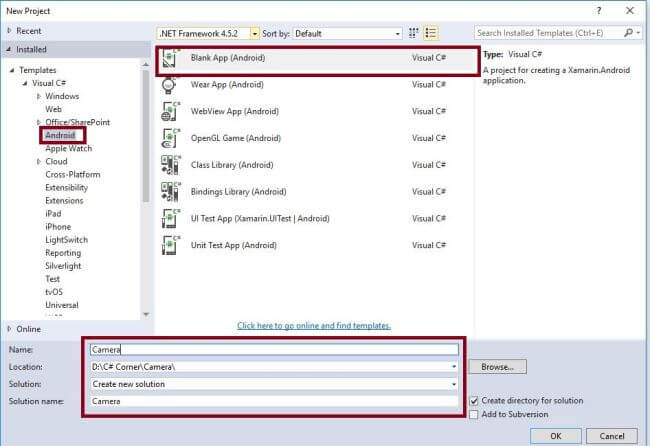Click the Wear App (Android) watch icon

coord(169,85)
